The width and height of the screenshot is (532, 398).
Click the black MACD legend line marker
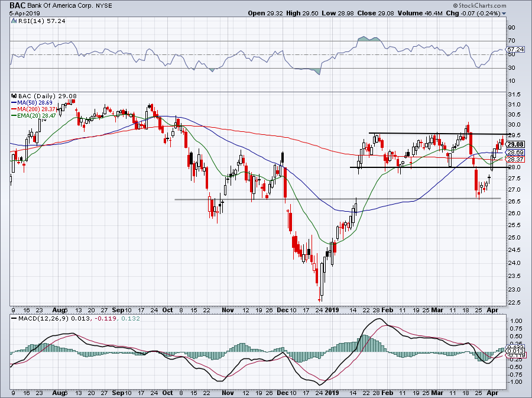coord(14,319)
